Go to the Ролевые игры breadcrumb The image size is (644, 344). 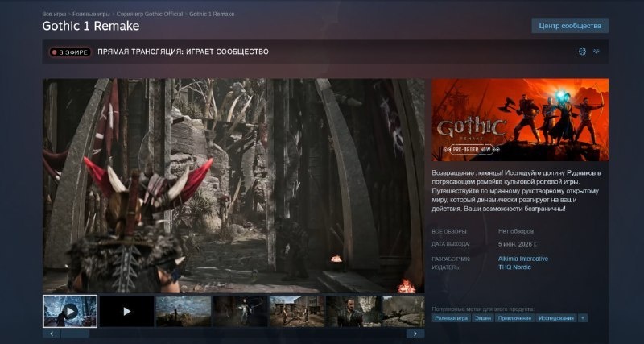(92, 14)
